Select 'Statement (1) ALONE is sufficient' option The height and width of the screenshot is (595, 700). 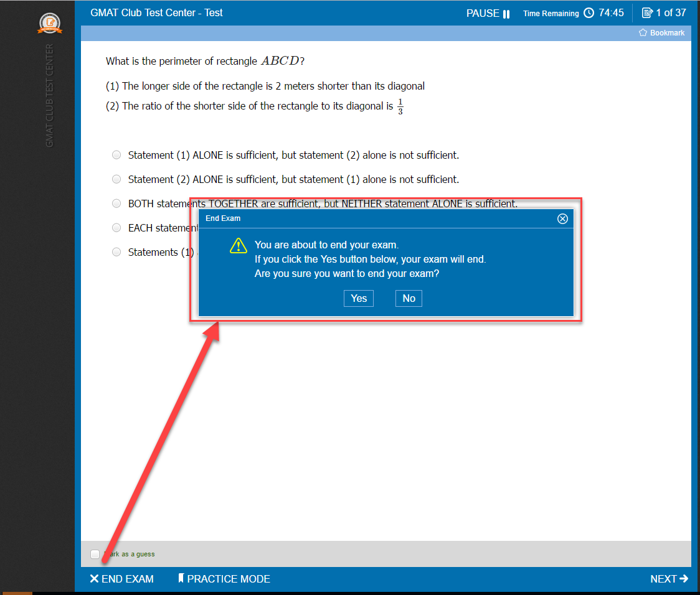point(116,155)
